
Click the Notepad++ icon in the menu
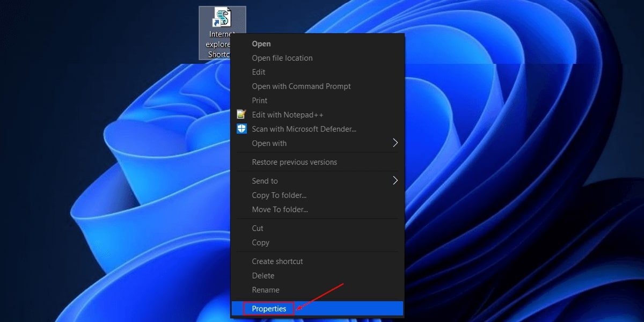point(241,114)
